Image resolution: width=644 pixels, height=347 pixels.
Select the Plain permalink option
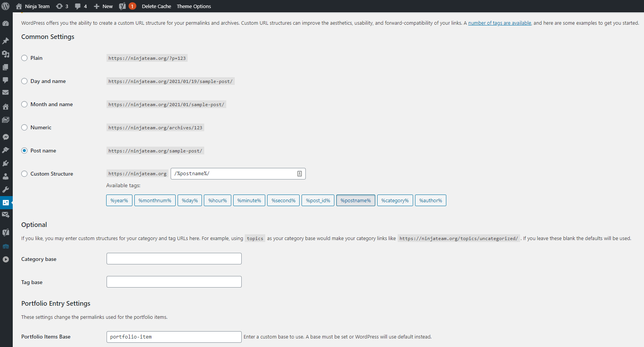pyautogui.click(x=24, y=58)
